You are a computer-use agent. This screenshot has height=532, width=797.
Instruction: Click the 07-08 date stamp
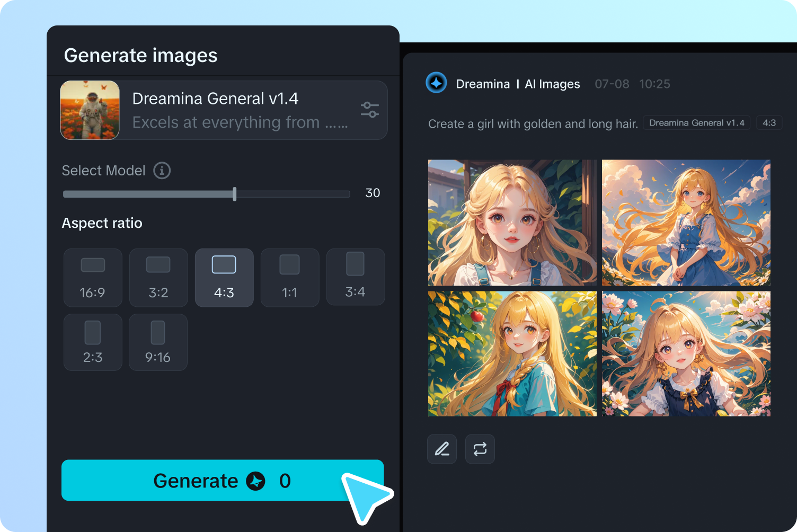(612, 84)
